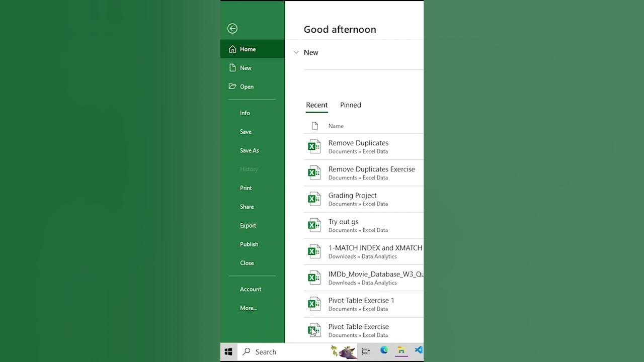Open the last Pivot Table Exercise workbook
The image size is (644, 362).
pos(364,330)
